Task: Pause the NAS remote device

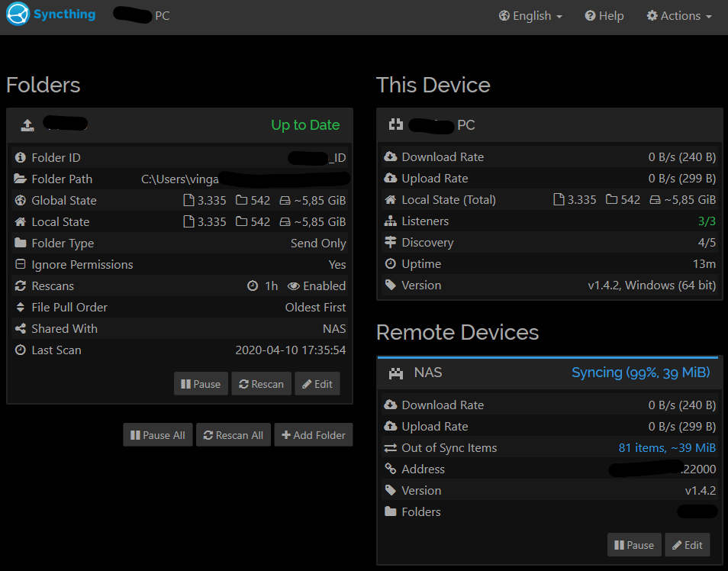Action: (634, 544)
